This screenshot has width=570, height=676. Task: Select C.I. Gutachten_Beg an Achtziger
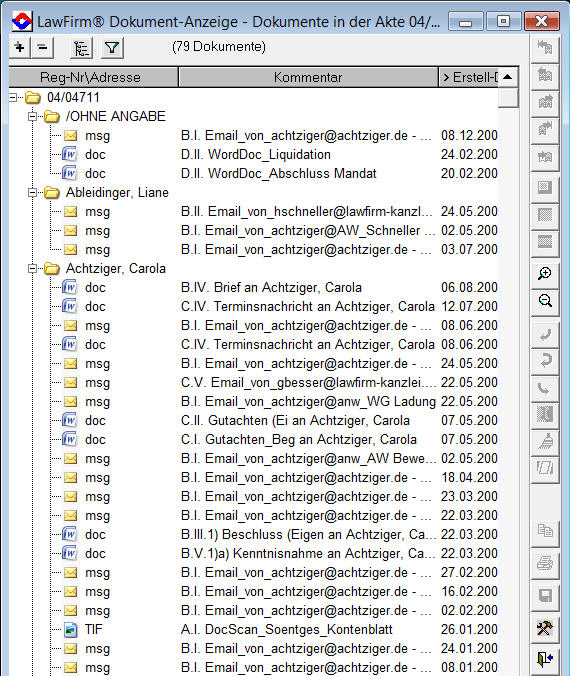coord(298,439)
